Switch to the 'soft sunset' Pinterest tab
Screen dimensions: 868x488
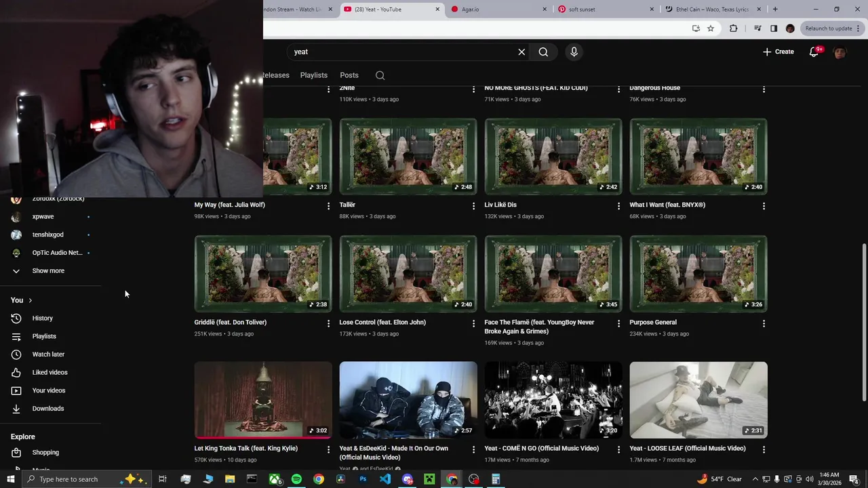pyautogui.click(x=606, y=9)
